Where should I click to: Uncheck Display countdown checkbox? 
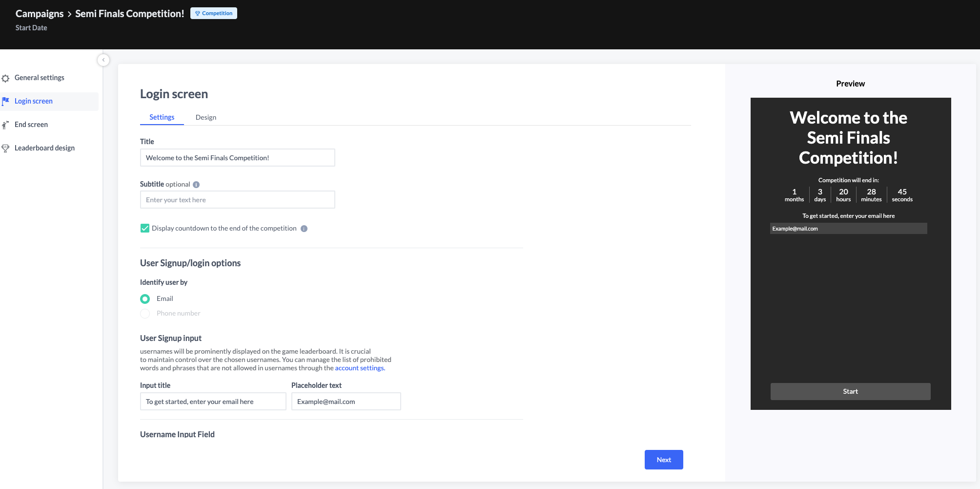point(145,228)
